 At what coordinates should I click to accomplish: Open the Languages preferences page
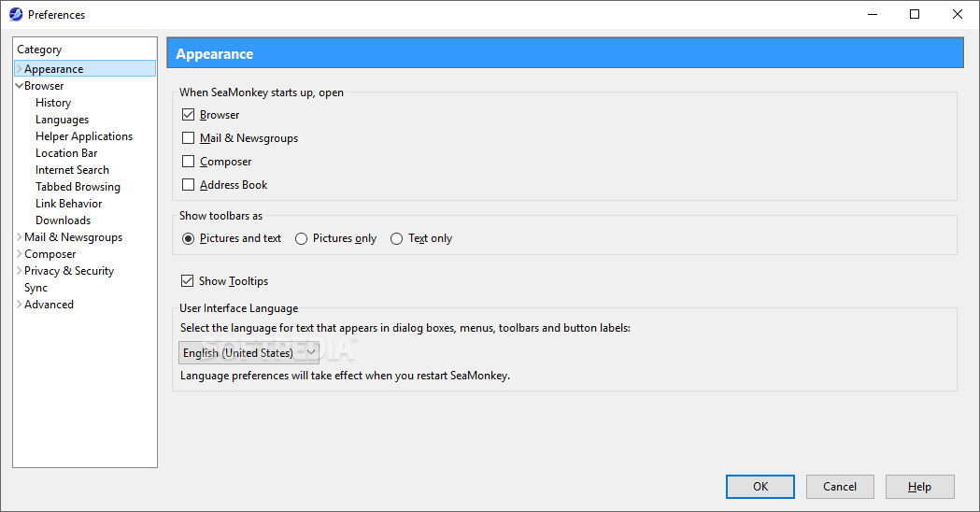point(62,120)
